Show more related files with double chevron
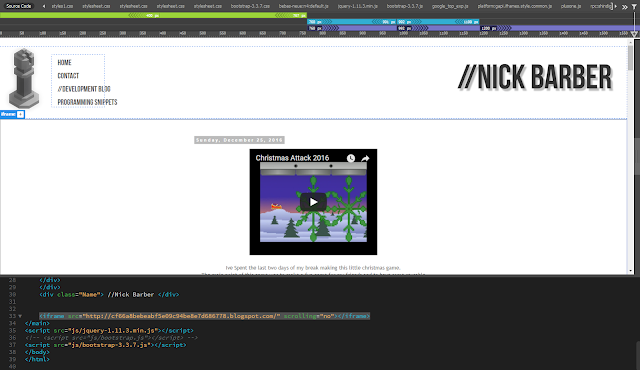Viewport: 640px width, 370px height. pos(625,7)
